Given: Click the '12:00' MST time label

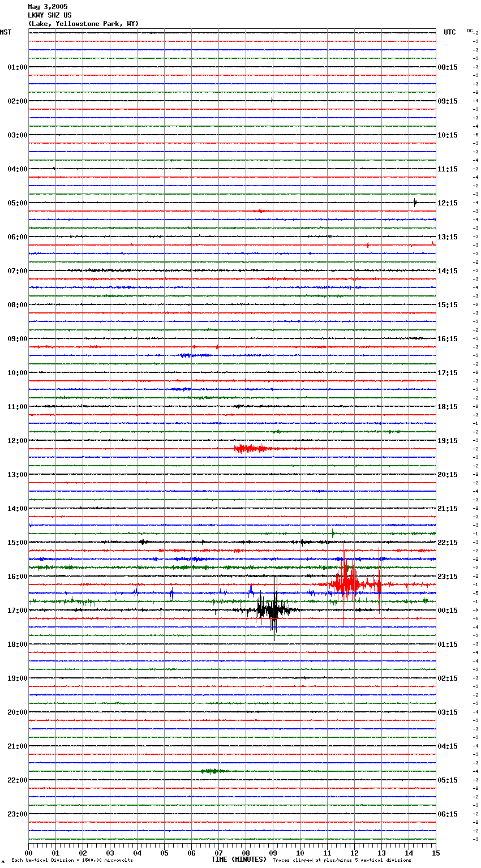Looking at the screenshot, I should tap(17, 441).
